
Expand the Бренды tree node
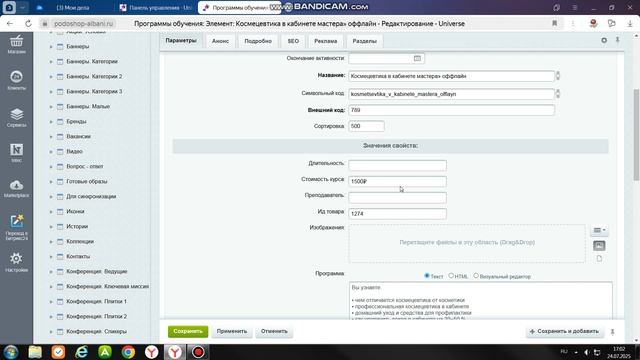pyautogui.click(x=51, y=122)
